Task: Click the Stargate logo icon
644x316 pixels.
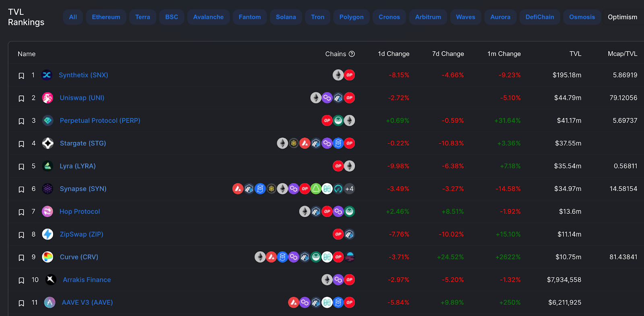Action: [x=47, y=143]
